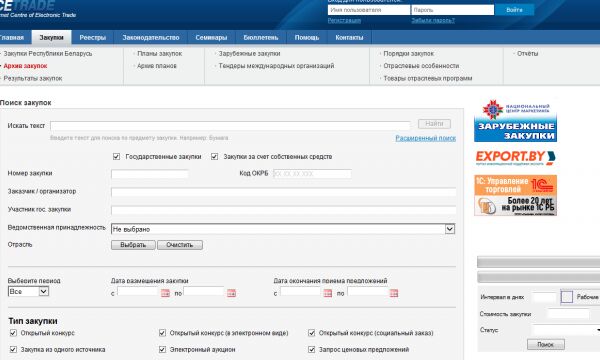
Task: Open Порядки закупок link
Action: point(409,54)
